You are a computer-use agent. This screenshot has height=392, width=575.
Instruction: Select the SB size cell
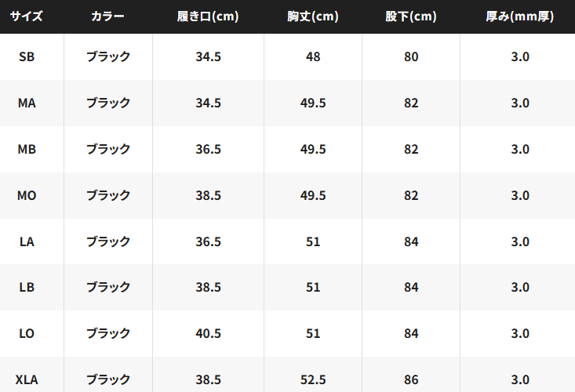point(27,56)
